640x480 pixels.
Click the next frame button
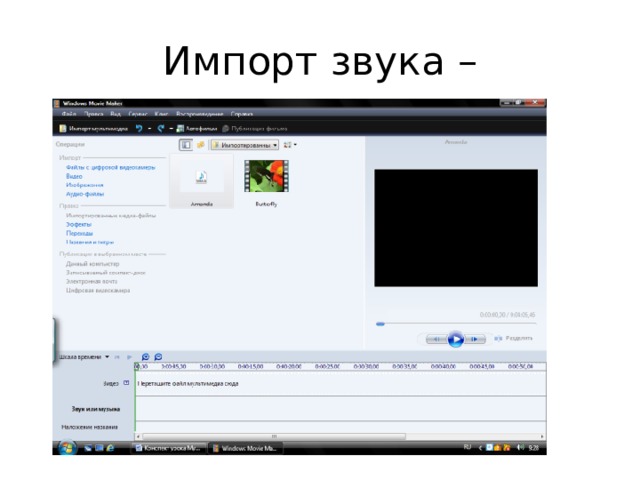[475, 339]
